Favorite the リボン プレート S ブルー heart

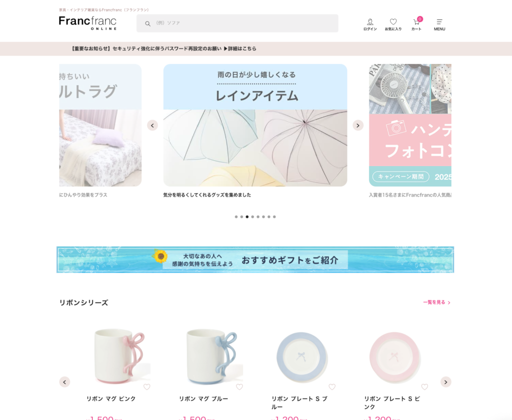(x=332, y=387)
